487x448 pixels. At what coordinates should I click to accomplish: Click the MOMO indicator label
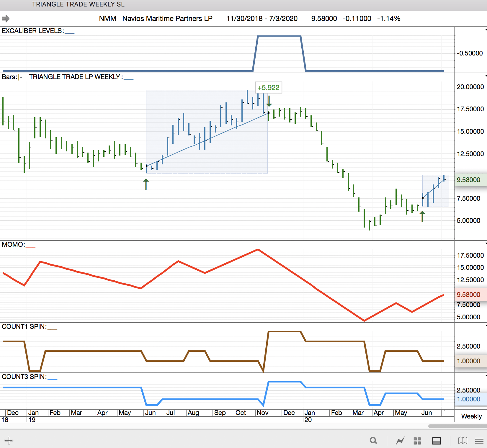click(13, 245)
